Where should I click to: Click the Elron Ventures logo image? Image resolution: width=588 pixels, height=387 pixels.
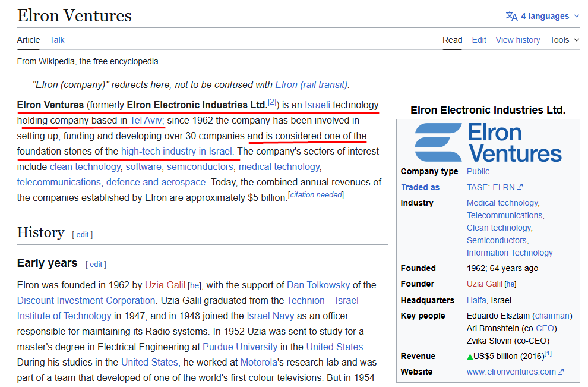click(488, 142)
